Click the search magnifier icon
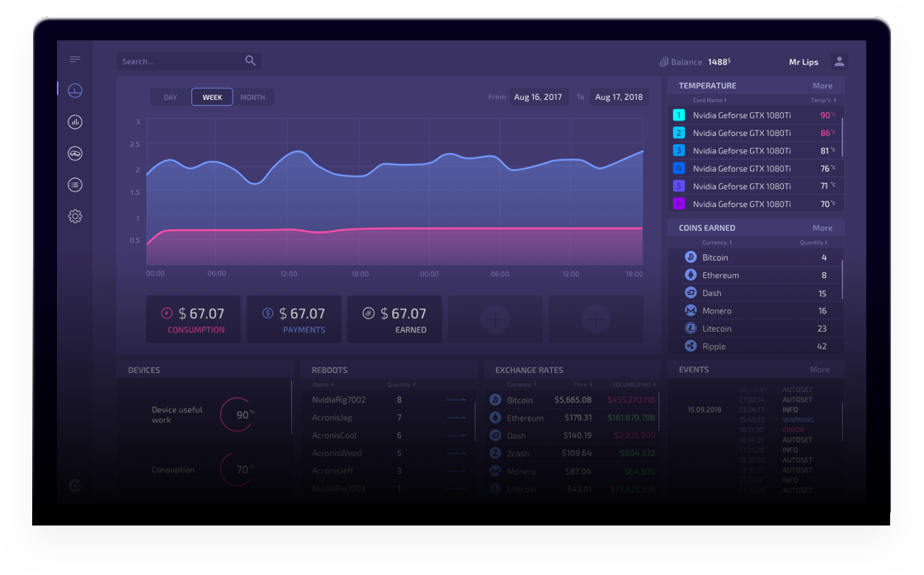This screenshot has width=924, height=575. (251, 61)
